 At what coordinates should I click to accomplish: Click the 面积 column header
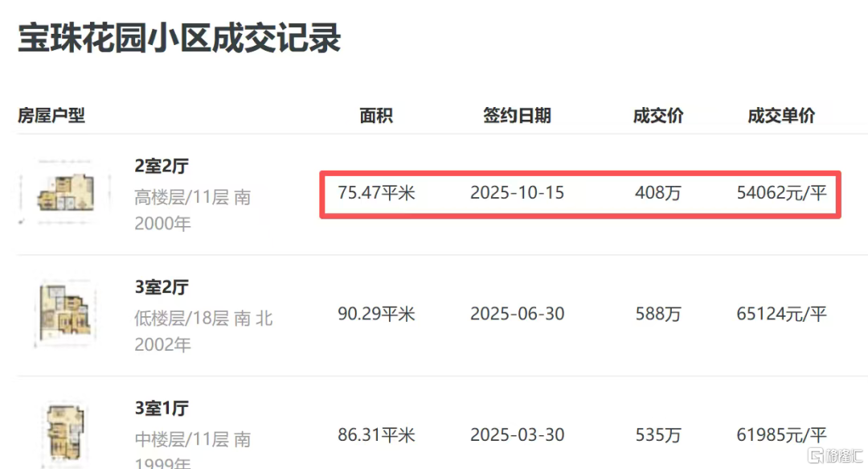click(376, 116)
